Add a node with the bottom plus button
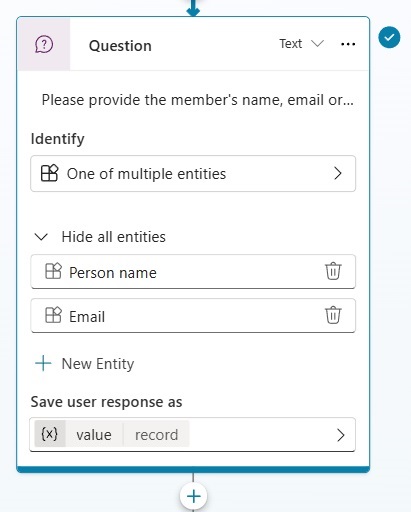Viewport: 411px width, 512px height. point(193,496)
